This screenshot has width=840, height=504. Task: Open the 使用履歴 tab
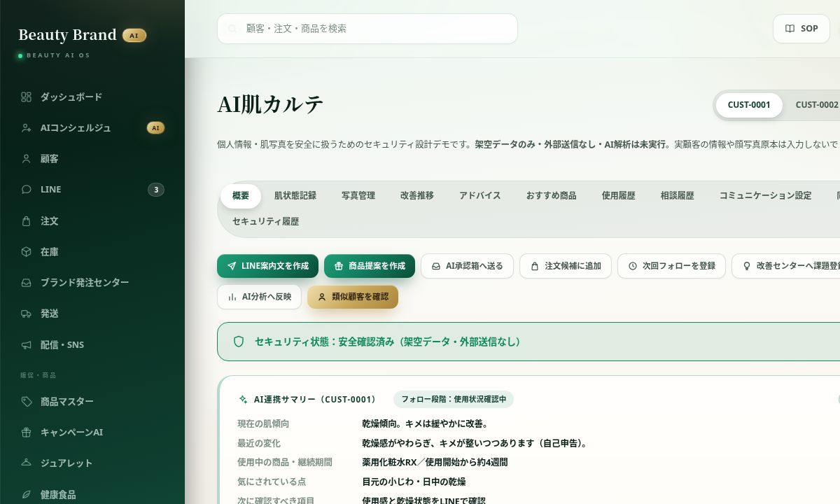tap(619, 196)
